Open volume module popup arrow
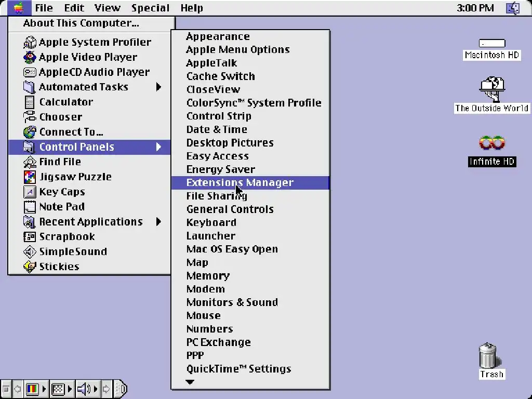The width and height of the screenshot is (532, 399). pyautogui.click(x=96, y=389)
